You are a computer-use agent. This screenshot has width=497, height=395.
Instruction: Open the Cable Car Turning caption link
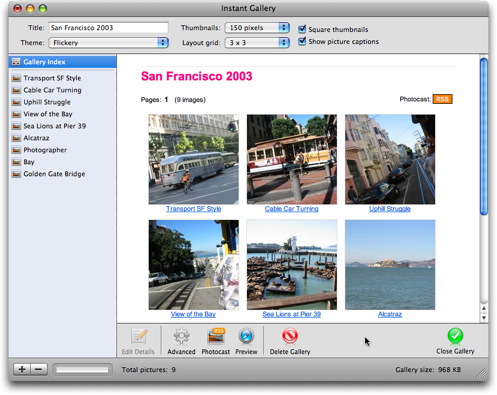coord(292,209)
